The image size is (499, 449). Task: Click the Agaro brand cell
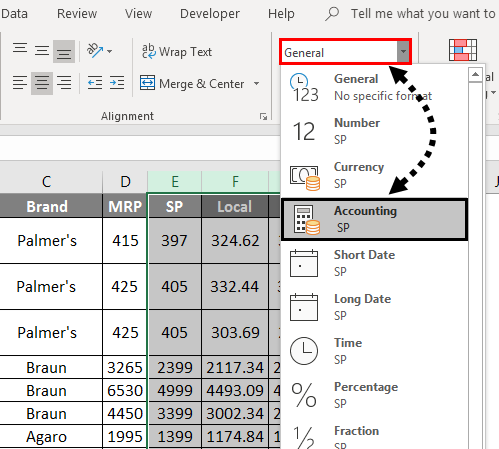coord(51,436)
